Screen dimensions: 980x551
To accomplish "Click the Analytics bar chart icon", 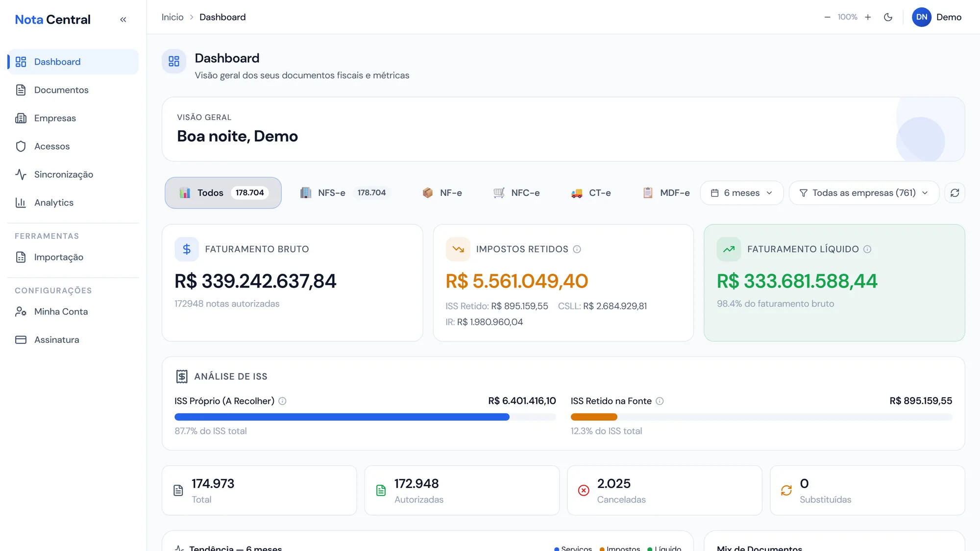I will pos(21,203).
